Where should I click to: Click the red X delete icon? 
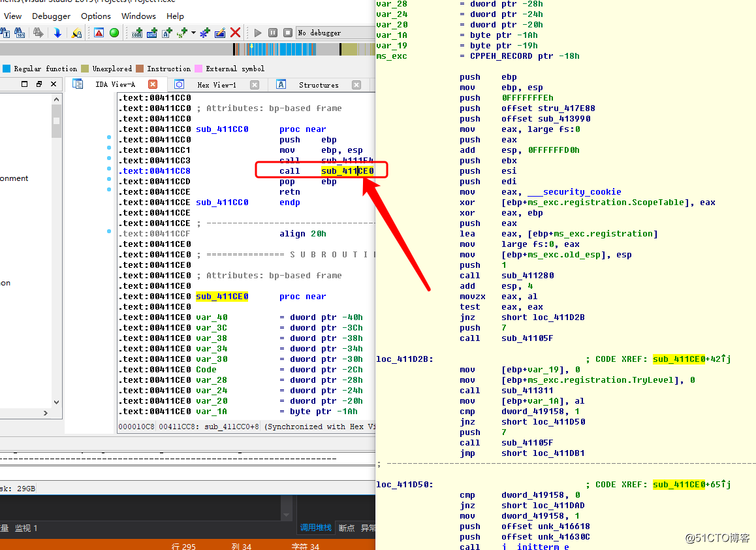(x=235, y=33)
